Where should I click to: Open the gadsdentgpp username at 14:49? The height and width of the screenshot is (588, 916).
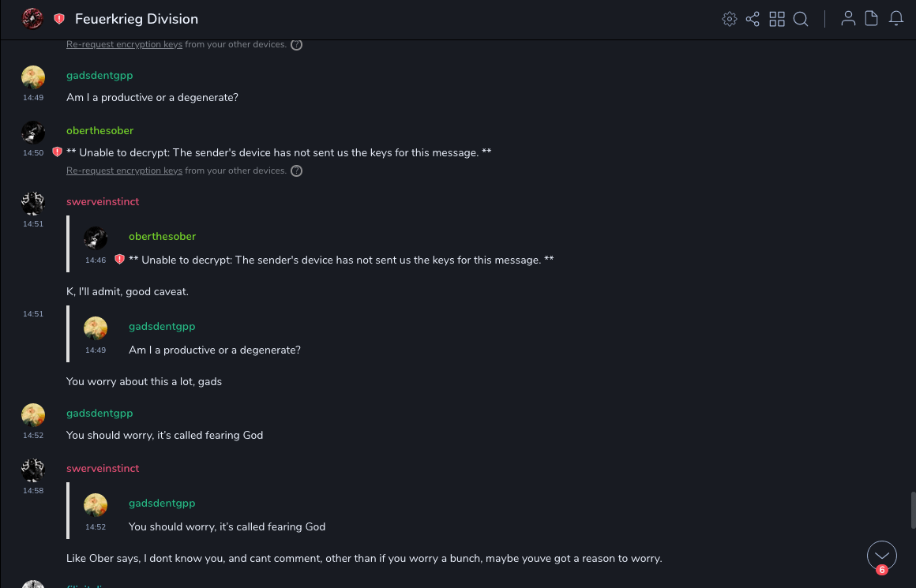pyautogui.click(x=99, y=76)
